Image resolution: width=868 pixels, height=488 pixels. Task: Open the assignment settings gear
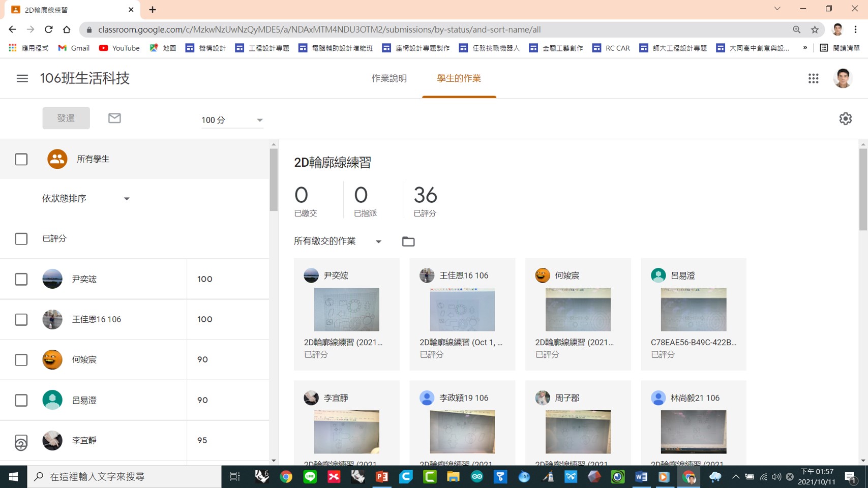click(x=845, y=118)
